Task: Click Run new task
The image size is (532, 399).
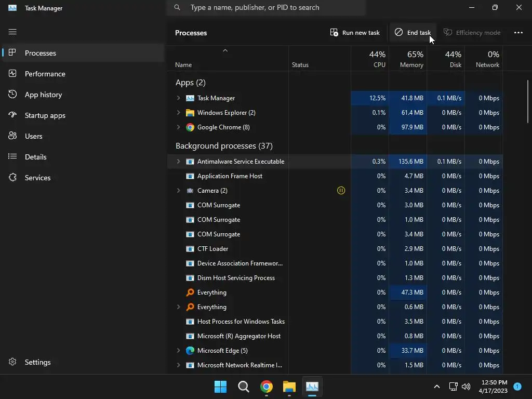Action: (x=355, y=33)
